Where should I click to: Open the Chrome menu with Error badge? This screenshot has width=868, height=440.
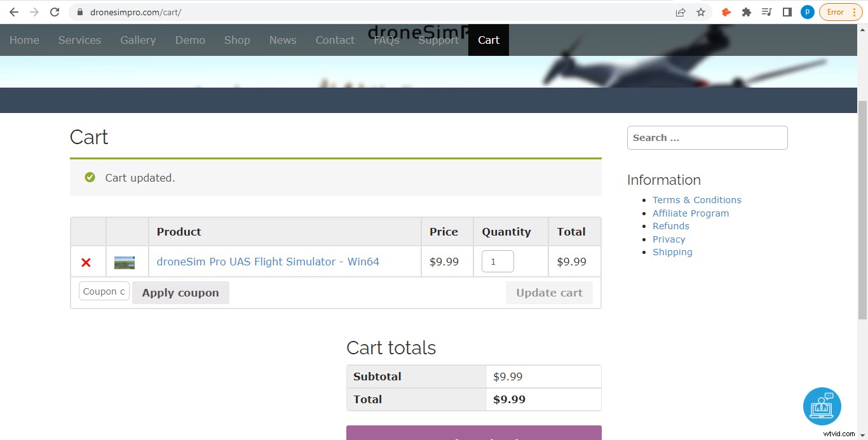tap(840, 11)
